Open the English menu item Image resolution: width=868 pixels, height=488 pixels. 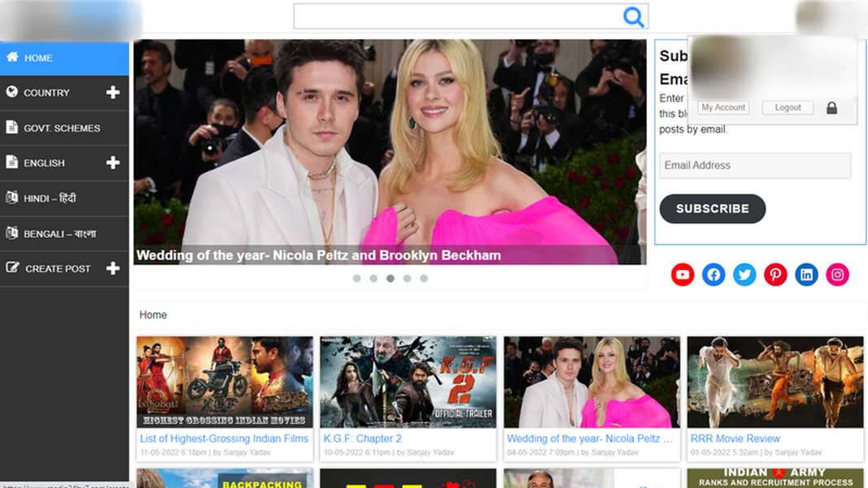click(64, 163)
